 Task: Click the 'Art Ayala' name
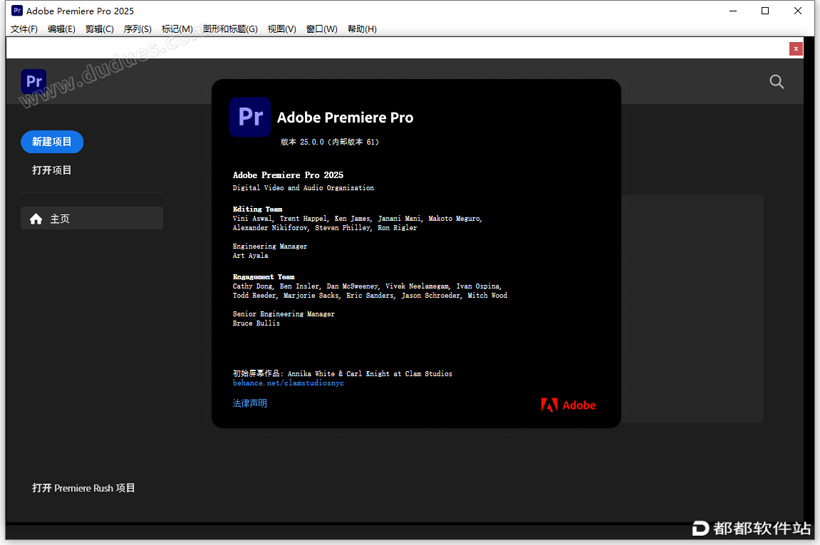(x=250, y=255)
